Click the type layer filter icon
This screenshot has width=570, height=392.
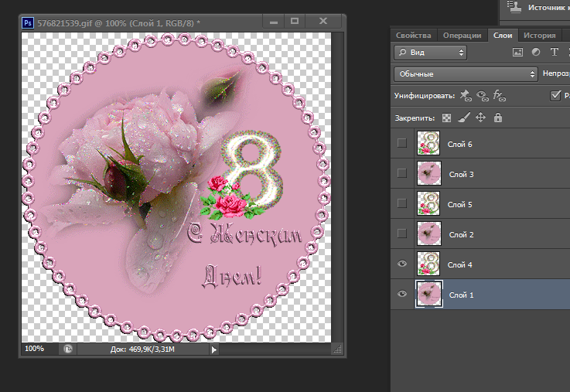tap(555, 53)
